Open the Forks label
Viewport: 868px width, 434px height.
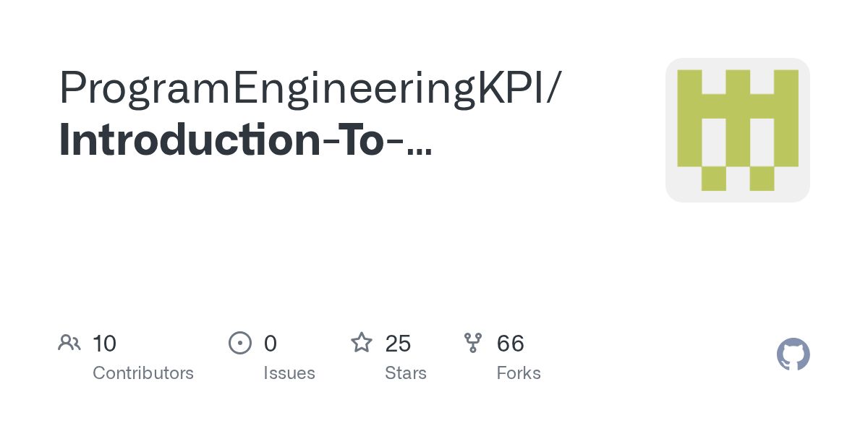click(x=519, y=373)
